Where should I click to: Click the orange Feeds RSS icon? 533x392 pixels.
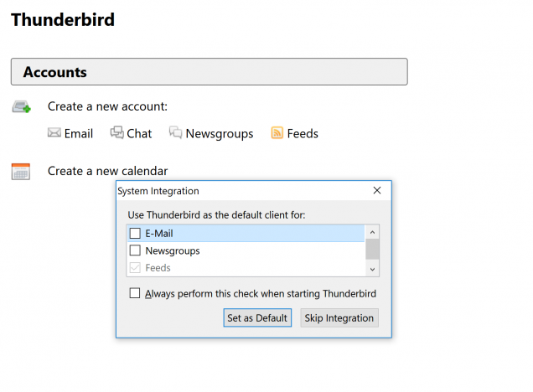click(x=277, y=133)
